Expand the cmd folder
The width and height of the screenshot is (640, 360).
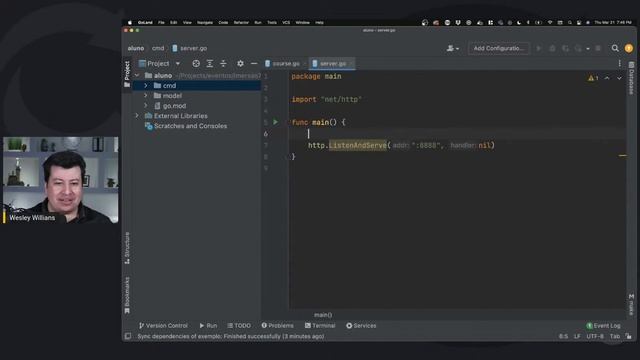point(146,86)
